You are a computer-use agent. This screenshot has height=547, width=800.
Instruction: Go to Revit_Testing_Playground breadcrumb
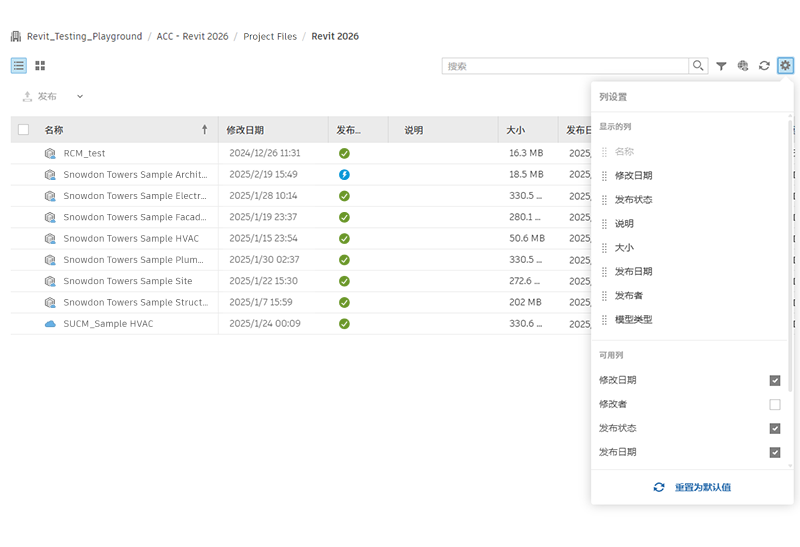pos(85,36)
